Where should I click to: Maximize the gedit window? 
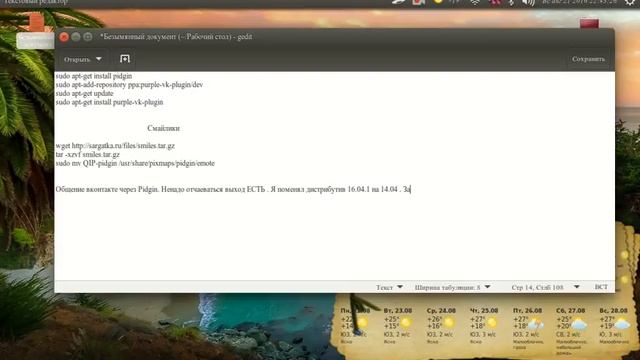(88, 37)
